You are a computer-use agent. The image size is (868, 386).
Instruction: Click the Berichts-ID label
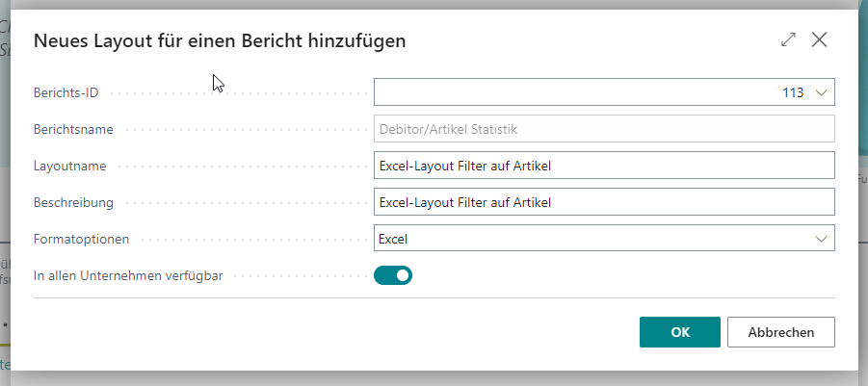[66, 92]
